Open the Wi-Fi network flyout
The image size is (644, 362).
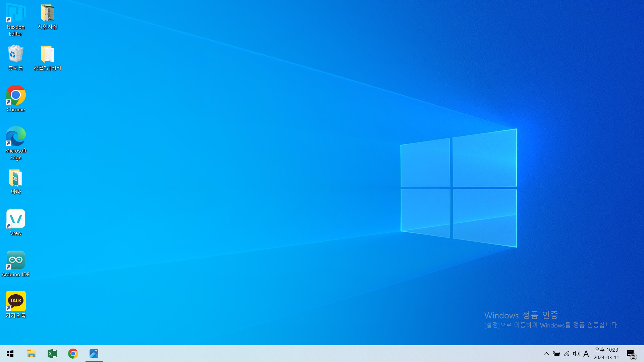point(567,354)
